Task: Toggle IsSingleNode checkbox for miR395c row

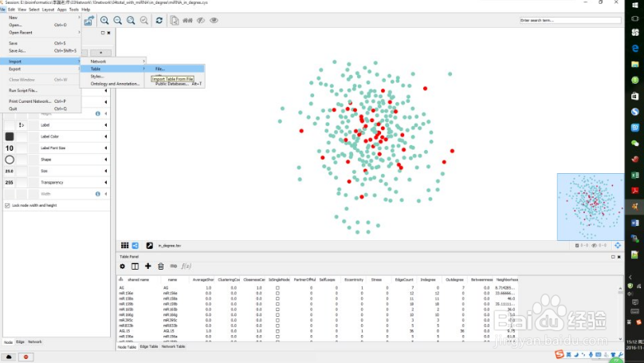Action: [x=277, y=320]
